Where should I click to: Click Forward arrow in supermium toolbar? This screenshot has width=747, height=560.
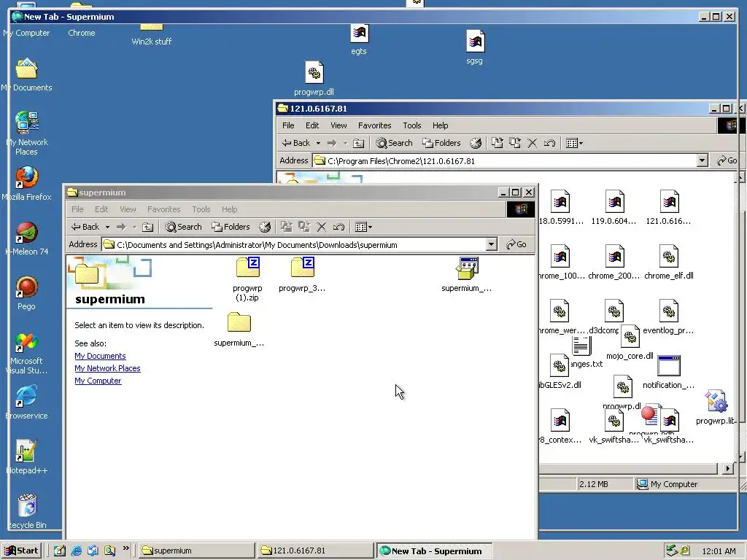(x=121, y=227)
